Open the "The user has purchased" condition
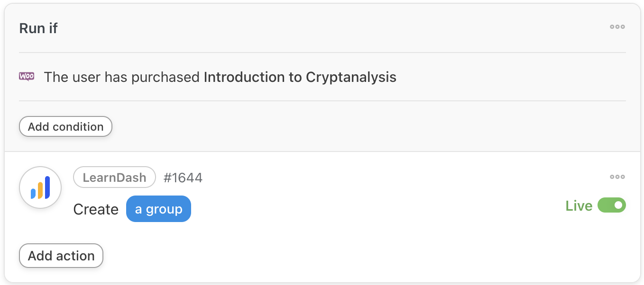Image resolution: width=644 pixels, height=285 pixels. [x=121, y=77]
